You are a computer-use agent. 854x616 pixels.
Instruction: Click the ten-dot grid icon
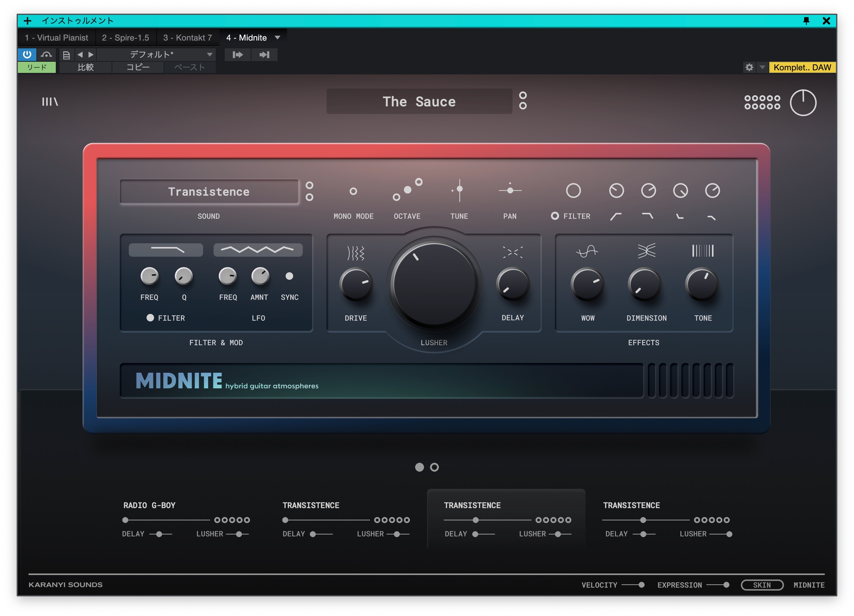pyautogui.click(x=762, y=102)
